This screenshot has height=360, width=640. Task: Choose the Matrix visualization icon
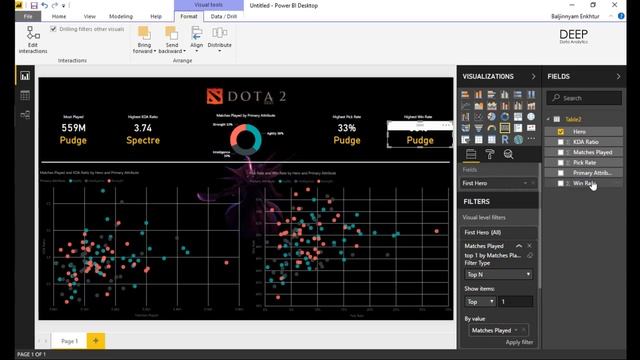(x=491, y=140)
